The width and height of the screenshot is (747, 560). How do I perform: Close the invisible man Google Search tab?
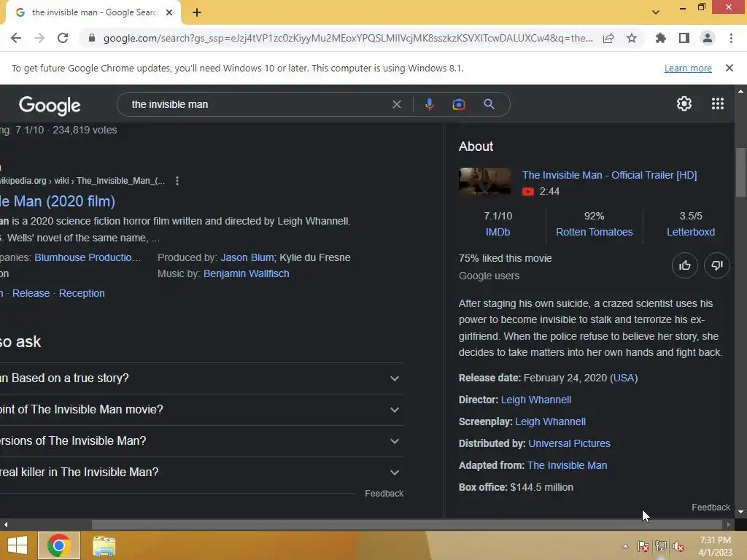click(169, 12)
